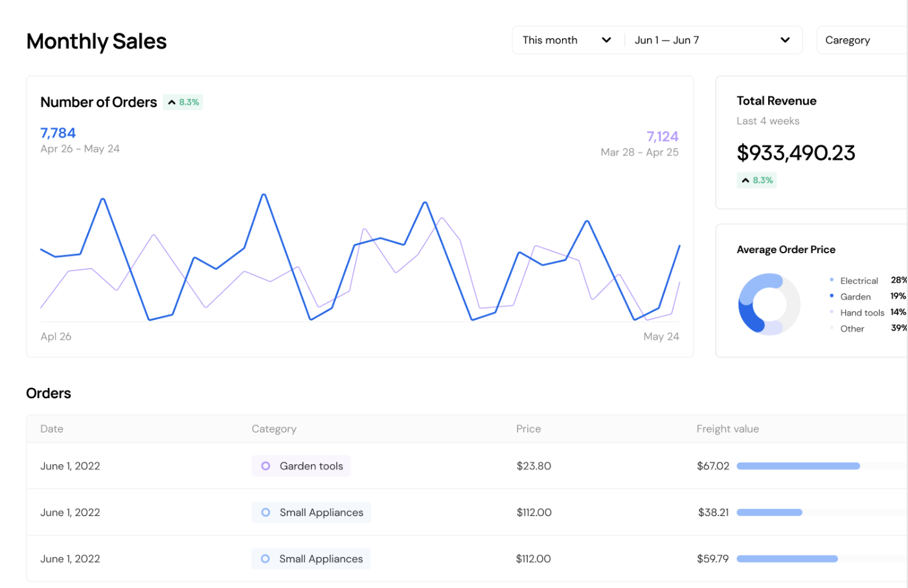This screenshot has width=908, height=588.
Task: Click the $67.02 freight value bar
Action: point(798,466)
